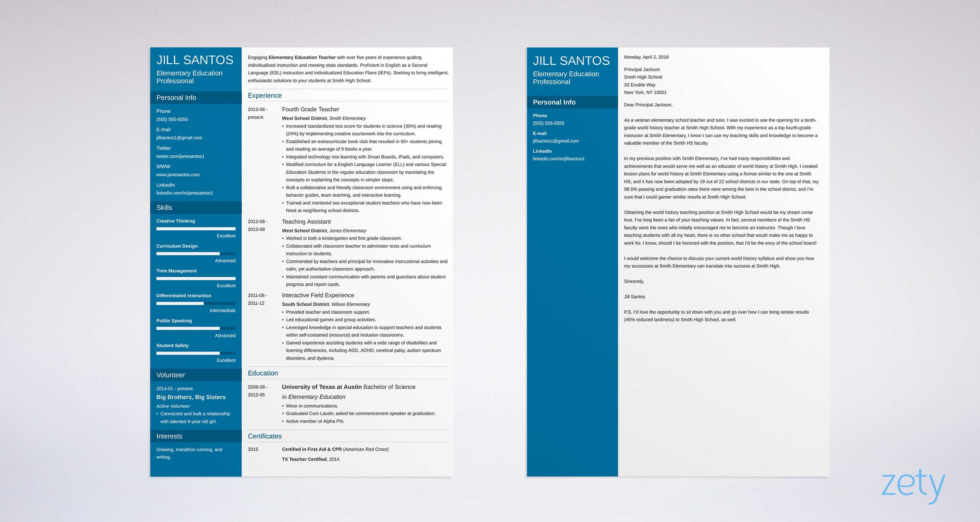This screenshot has width=980, height=522.
Task: Expand the Education section details
Action: tap(264, 374)
